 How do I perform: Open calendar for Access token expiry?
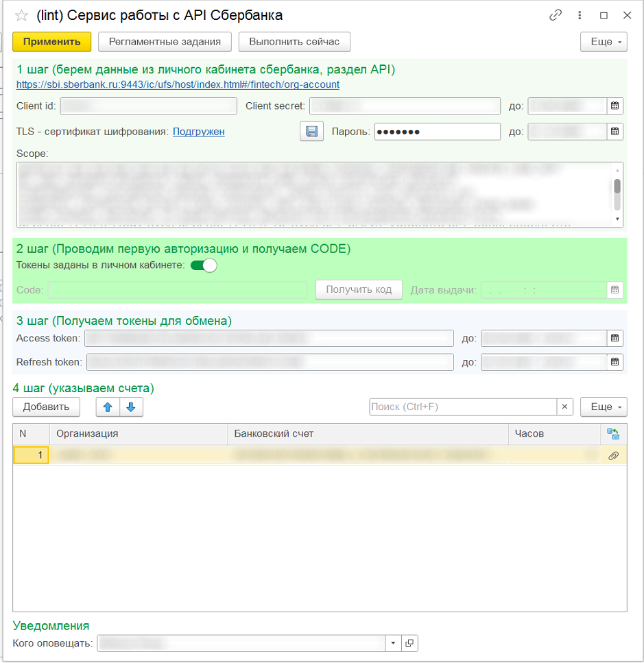coord(615,338)
